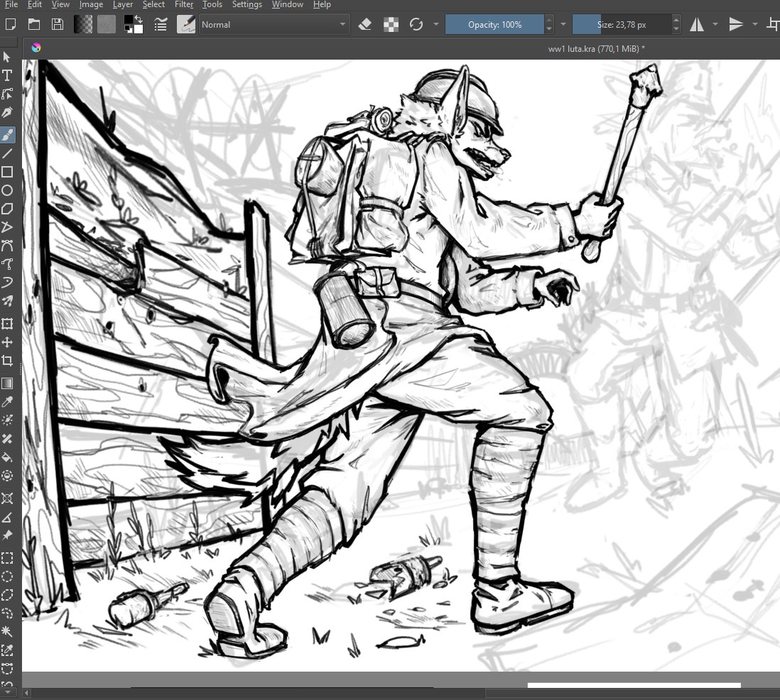
Task: Select the Freehand Path tool
Action: (7, 264)
